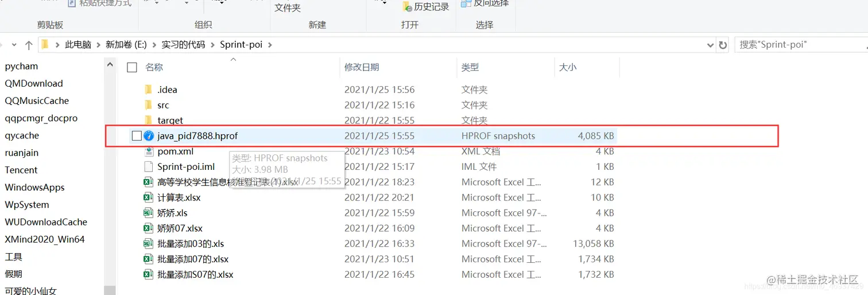Open 假期 in the navigation pane
The width and height of the screenshot is (868, 295).
(13, 274)
